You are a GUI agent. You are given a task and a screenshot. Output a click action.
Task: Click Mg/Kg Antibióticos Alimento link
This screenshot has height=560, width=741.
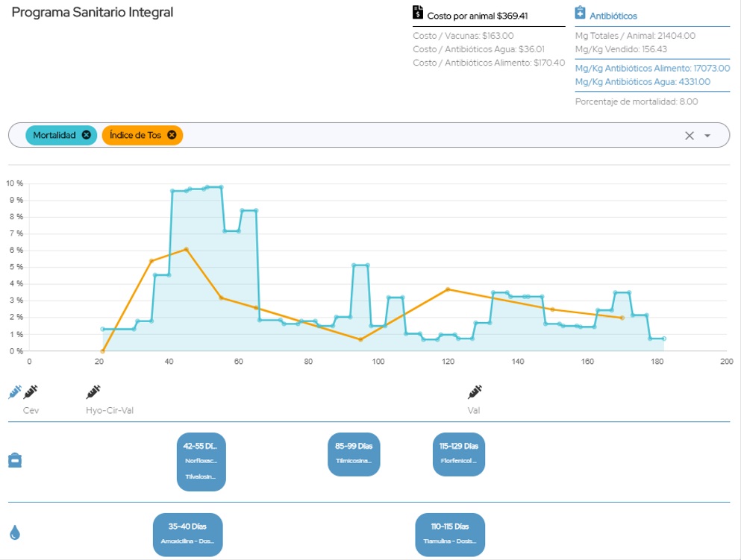[x=652, y=68]
